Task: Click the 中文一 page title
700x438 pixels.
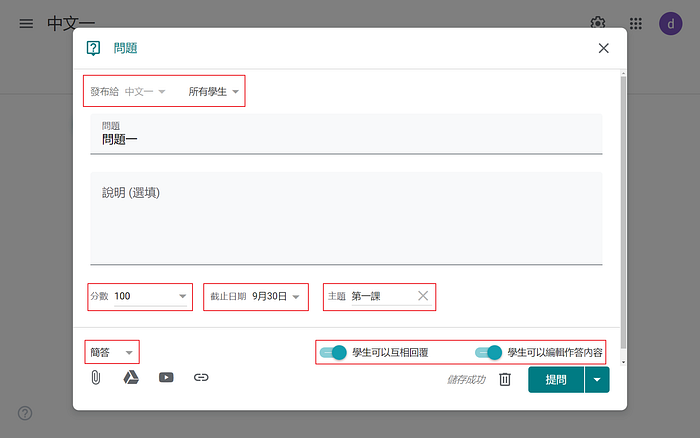Action: pyautogui.click(x=71, y=23)
